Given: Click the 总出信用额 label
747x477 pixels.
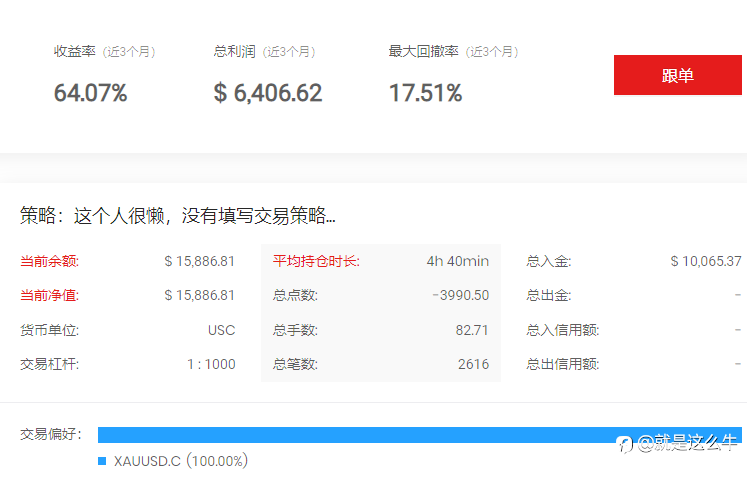Looking at the screenshot, I should [563, 364].
